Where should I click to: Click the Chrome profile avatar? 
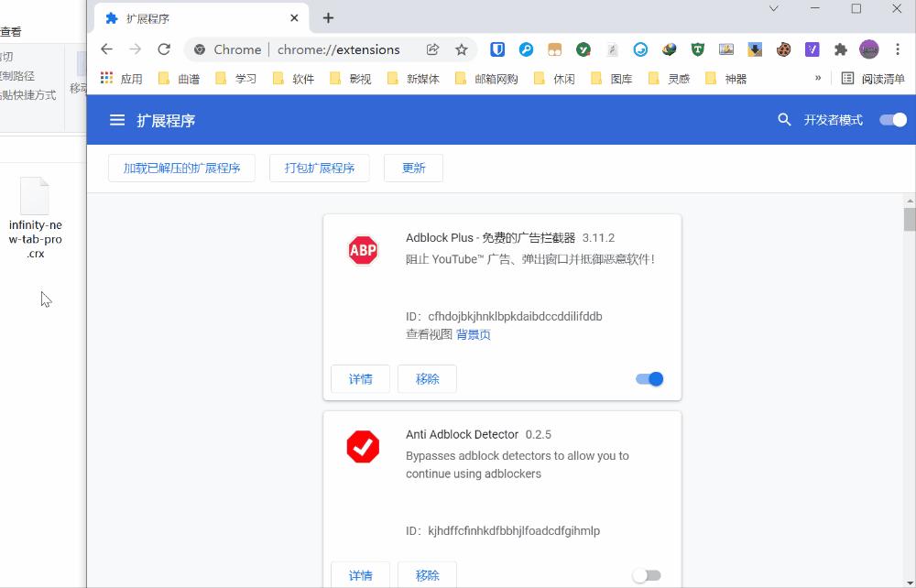coord(868,49)
